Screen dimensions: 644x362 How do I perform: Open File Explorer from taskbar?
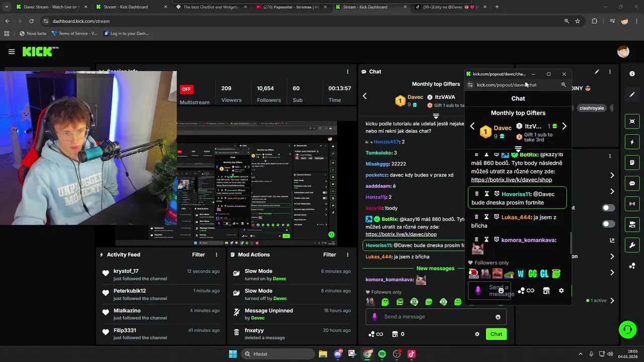(x=323, y=354)
